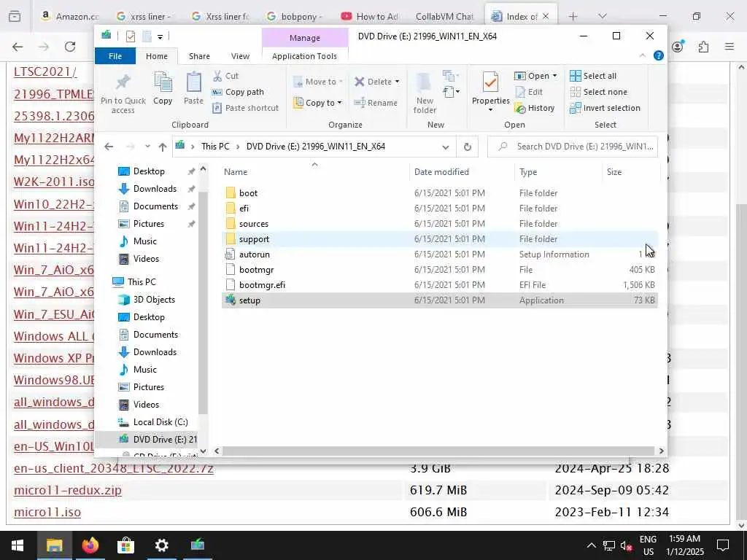Select This PC in navigation pane
This screenshot has width=747, height=560.
(142, 282)
